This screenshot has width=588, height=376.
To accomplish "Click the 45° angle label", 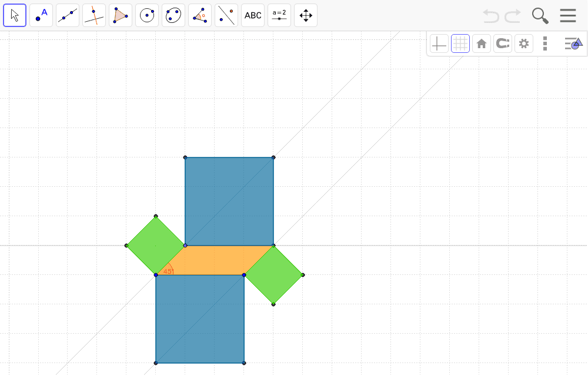I will (168, 271).
